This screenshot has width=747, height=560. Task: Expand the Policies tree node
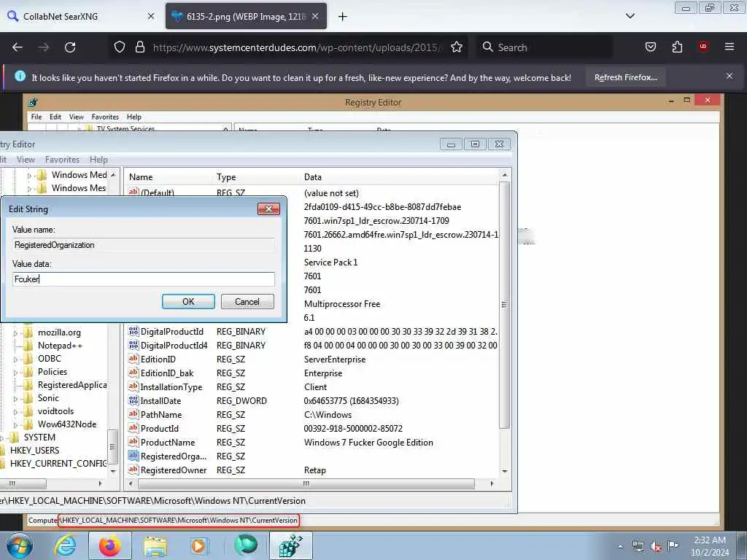tap(16, 373)
